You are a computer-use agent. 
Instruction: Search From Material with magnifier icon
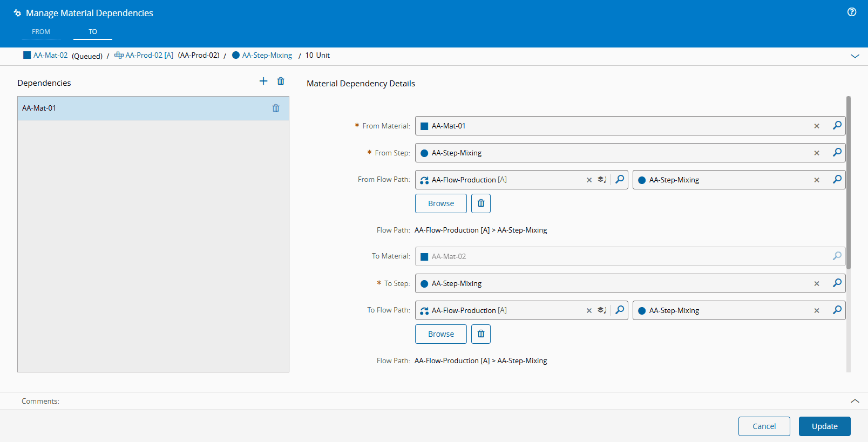(x=837, y=126)
